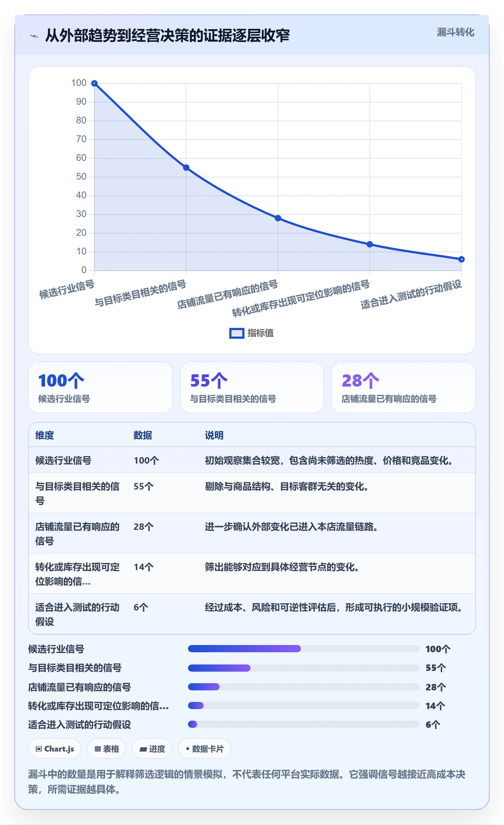Click the x-axis label 候选行业信号
Image resolution: width=504 pixels, height=825 pixels.
[x=67, y=289]
